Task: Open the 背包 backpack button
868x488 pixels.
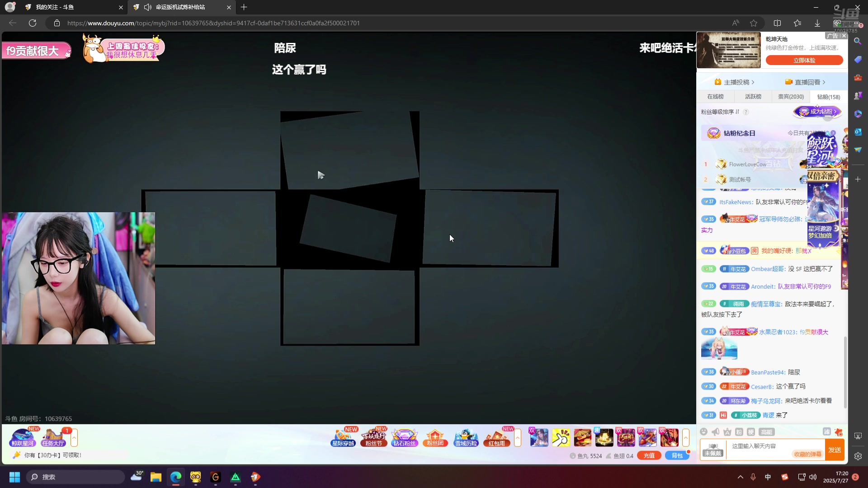Action: (677, 455)
